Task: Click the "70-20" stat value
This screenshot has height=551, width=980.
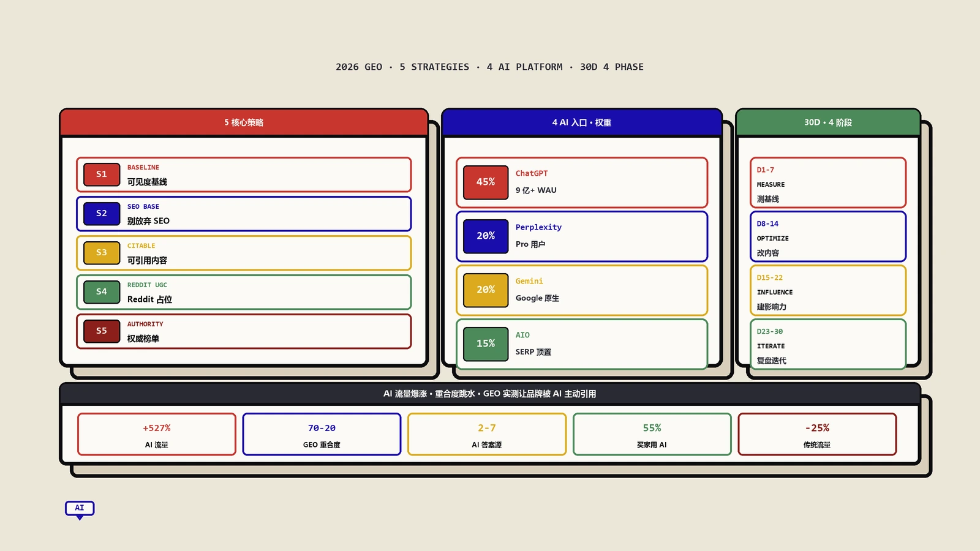Action: click(322, 429)
